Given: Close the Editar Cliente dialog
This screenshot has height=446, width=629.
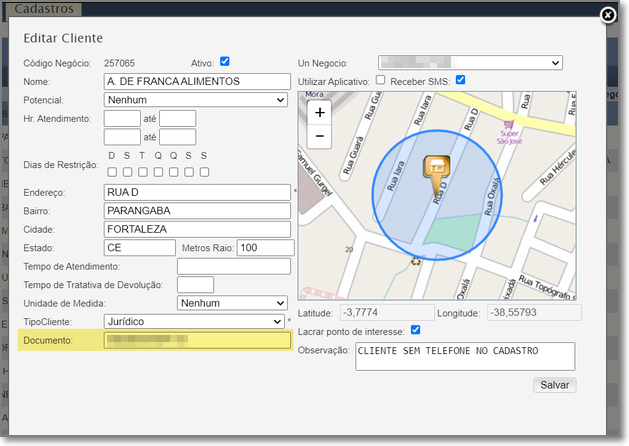Looking at the screenshot, I should click(x=608, y=15).
